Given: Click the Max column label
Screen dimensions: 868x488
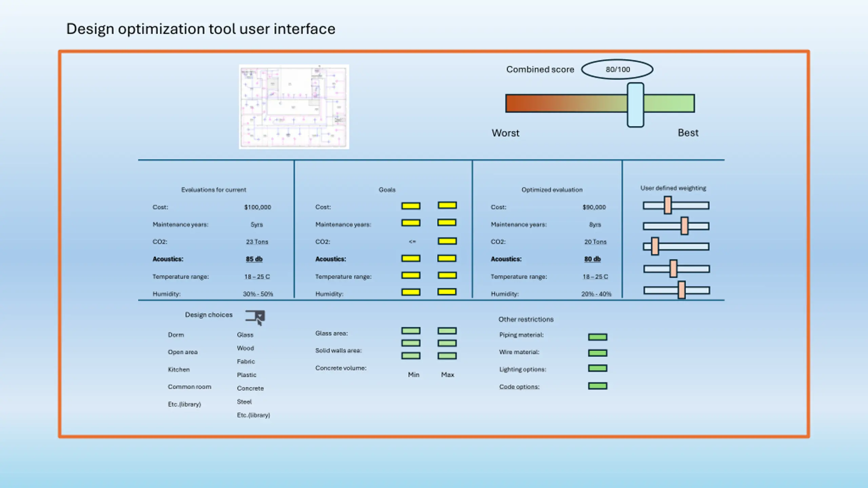Looking at the screenshot, I should pos(448,374).
